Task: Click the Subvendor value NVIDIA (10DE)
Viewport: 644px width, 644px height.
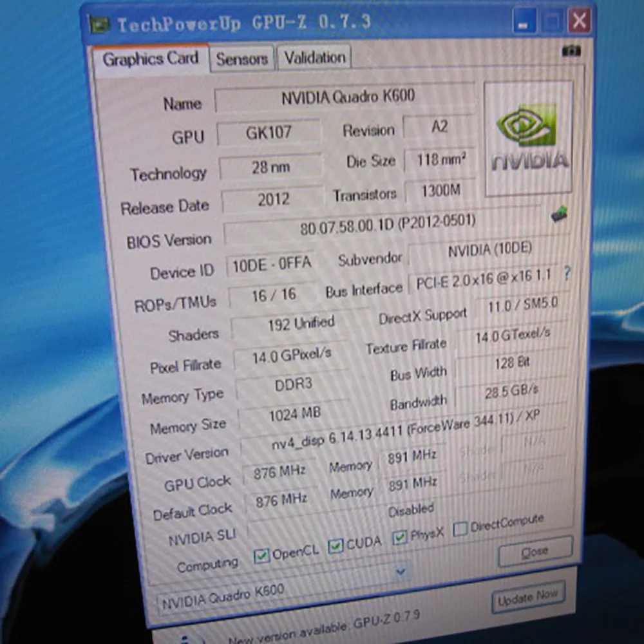Action: (489, 251)
